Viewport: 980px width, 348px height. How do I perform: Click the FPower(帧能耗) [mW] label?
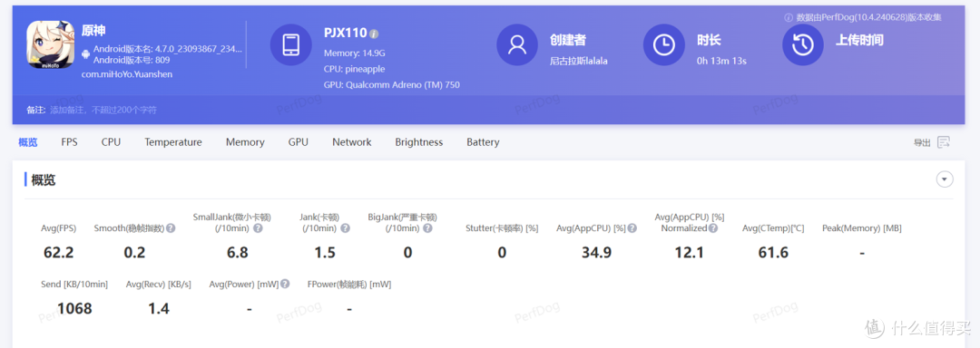coord(348,285)
